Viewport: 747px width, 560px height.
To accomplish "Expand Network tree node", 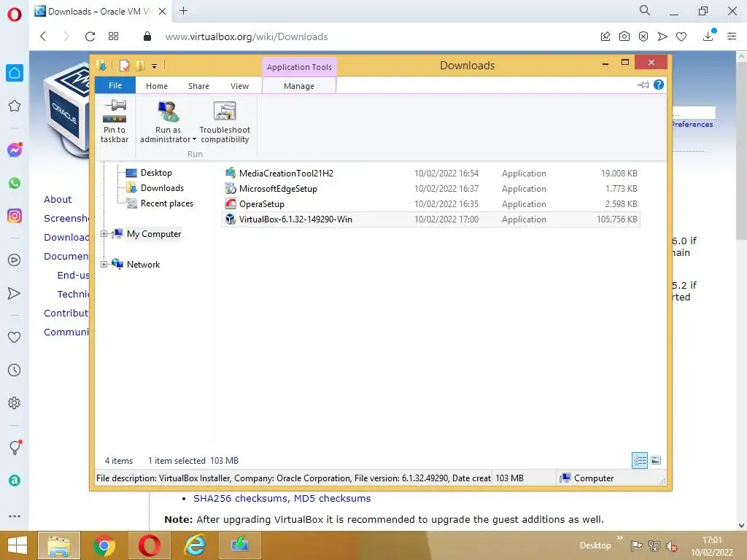I will [104, 264].
